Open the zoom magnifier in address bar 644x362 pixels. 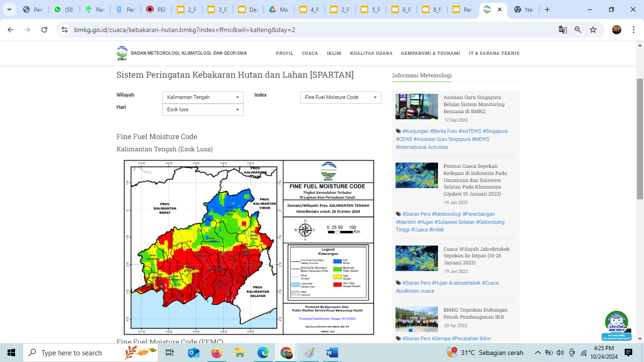(578, 30)
